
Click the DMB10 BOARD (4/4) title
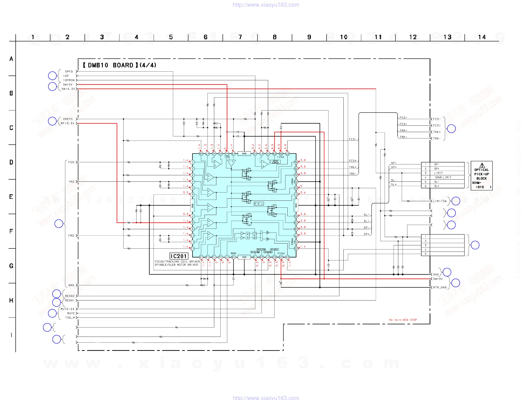pyautogui.click(x=119, y=65)
